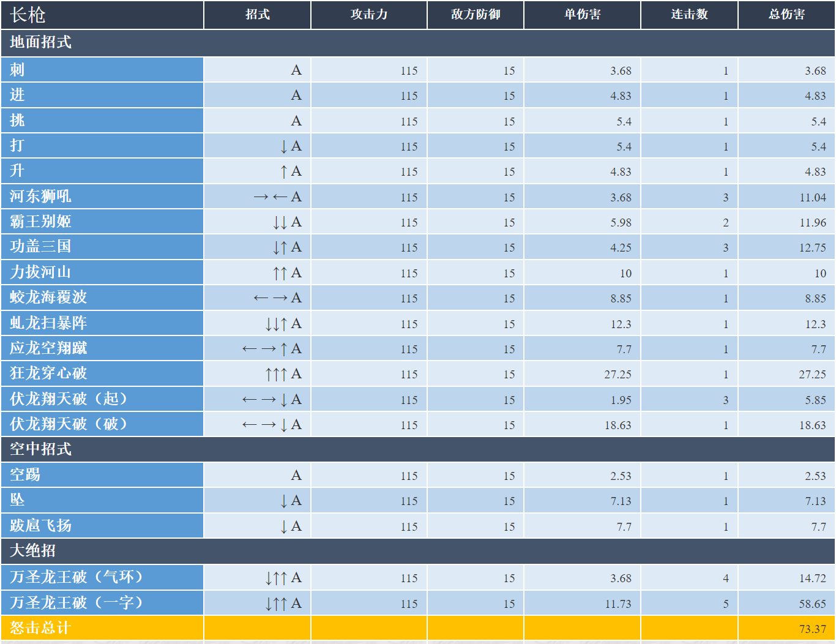Screen dimensions: 836x644
Task: Select the 11.73 single damage cell
Action: [x=582, y=604]
